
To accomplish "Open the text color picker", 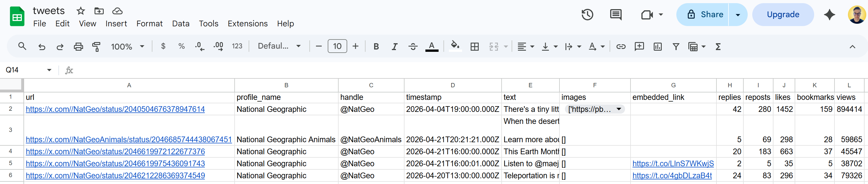I will tap(432, 46).
